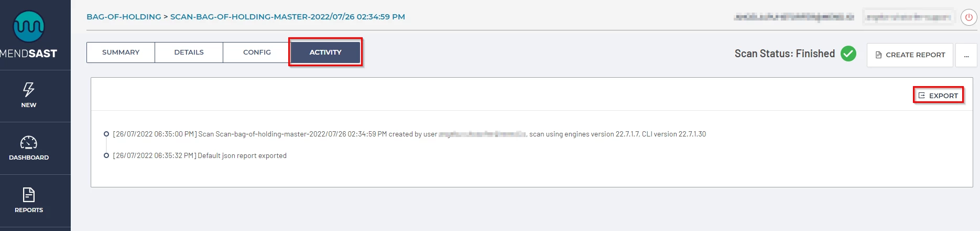The height and width of the screenshot is (231, 980).
Task: Click the green scan finished checkmark
Action: (848, 54)
